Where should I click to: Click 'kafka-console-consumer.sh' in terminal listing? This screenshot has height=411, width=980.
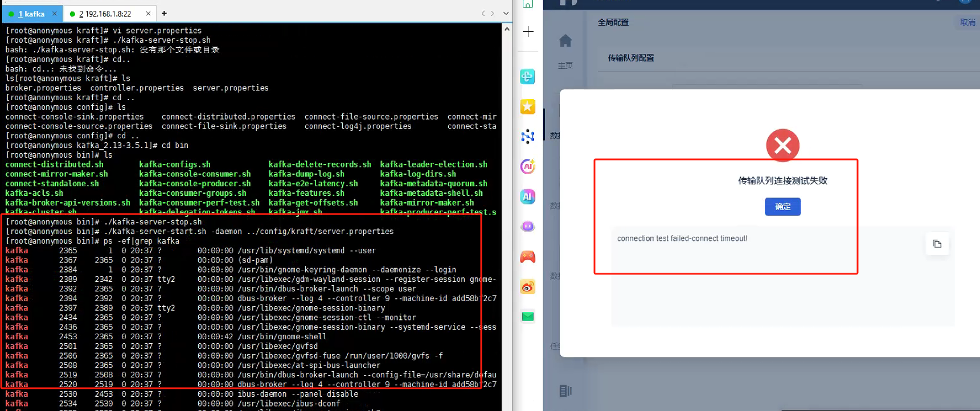point(195,174)
